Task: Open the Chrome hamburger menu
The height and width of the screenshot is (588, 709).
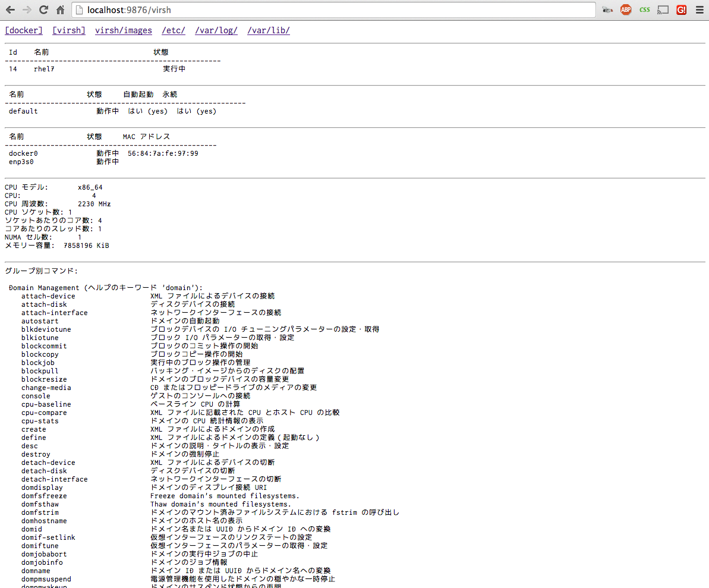Action: pos(699,10)
